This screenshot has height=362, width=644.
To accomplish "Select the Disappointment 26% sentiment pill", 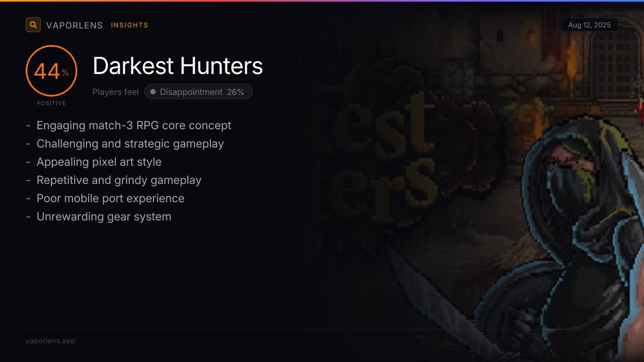I will click(x=199, y=92).
